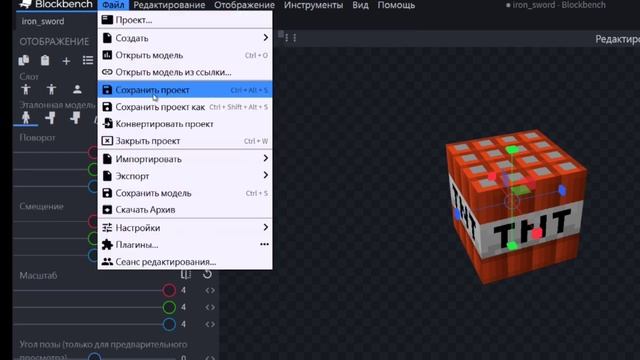Expand the Экспорт submenu

(185, 176)
